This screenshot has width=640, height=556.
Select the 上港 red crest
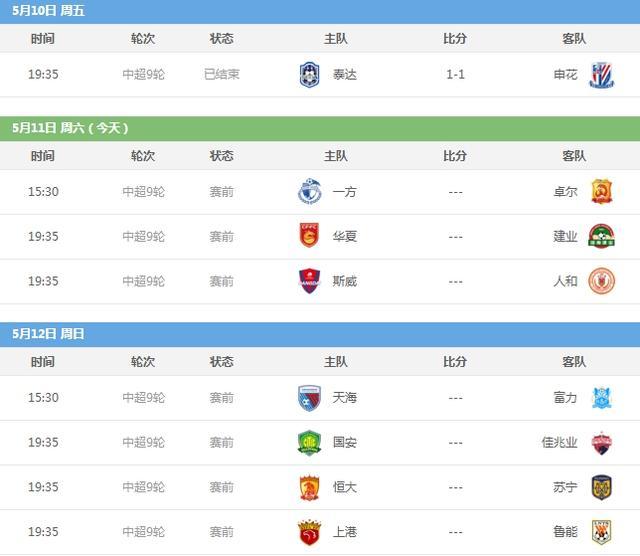[309, 532]
